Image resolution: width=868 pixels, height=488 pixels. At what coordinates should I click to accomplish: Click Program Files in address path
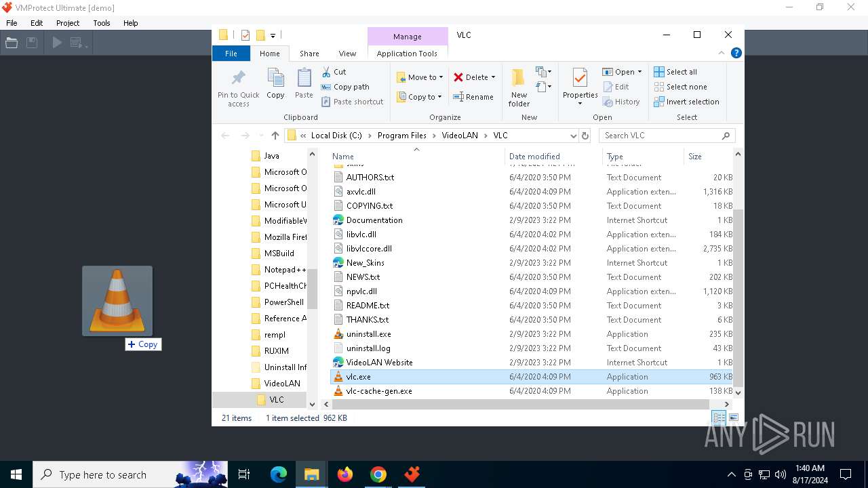(402, 136)
